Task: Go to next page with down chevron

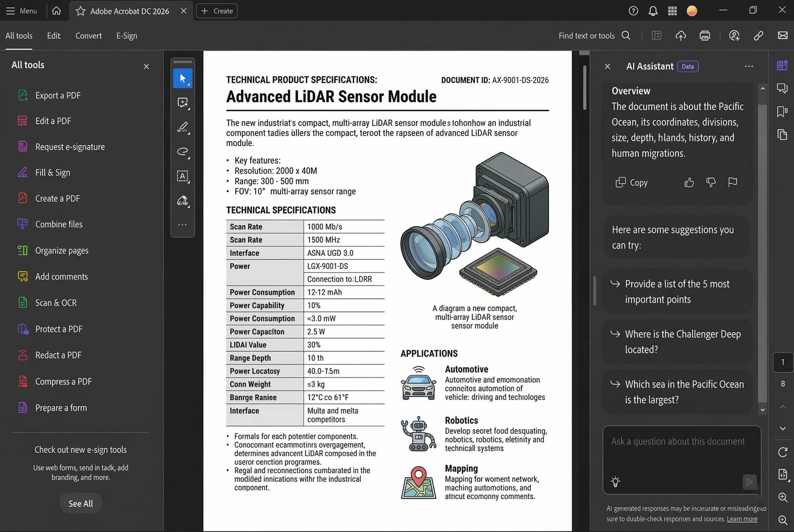Action: click(x=783, y=428)
